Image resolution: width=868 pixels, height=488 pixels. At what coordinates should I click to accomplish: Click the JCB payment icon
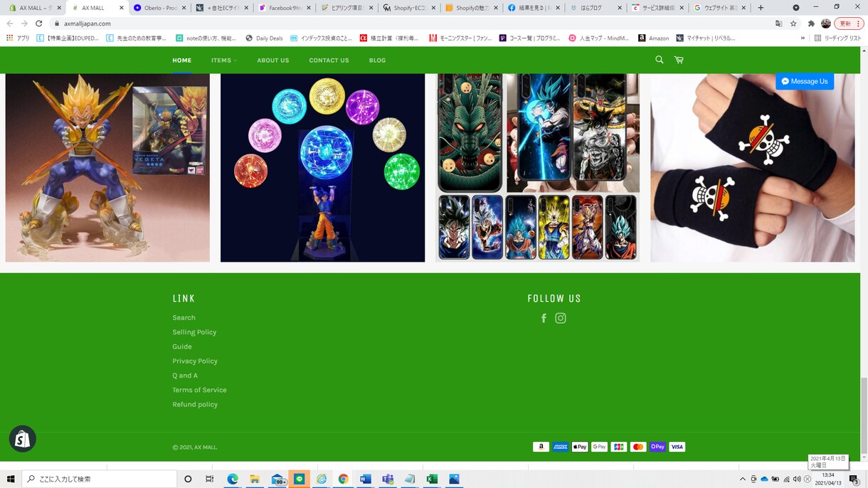(619, 447)
